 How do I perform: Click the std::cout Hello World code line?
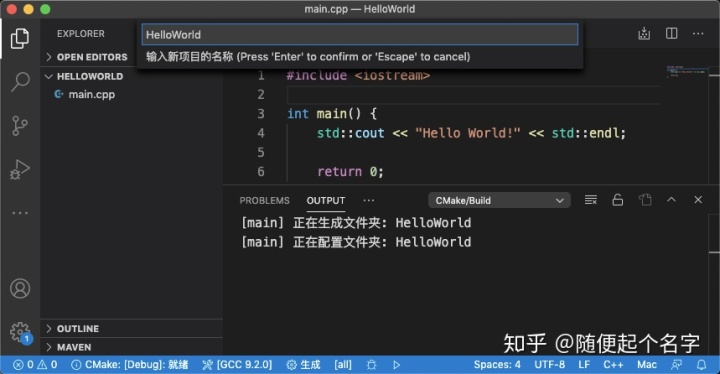coord(471,133)
